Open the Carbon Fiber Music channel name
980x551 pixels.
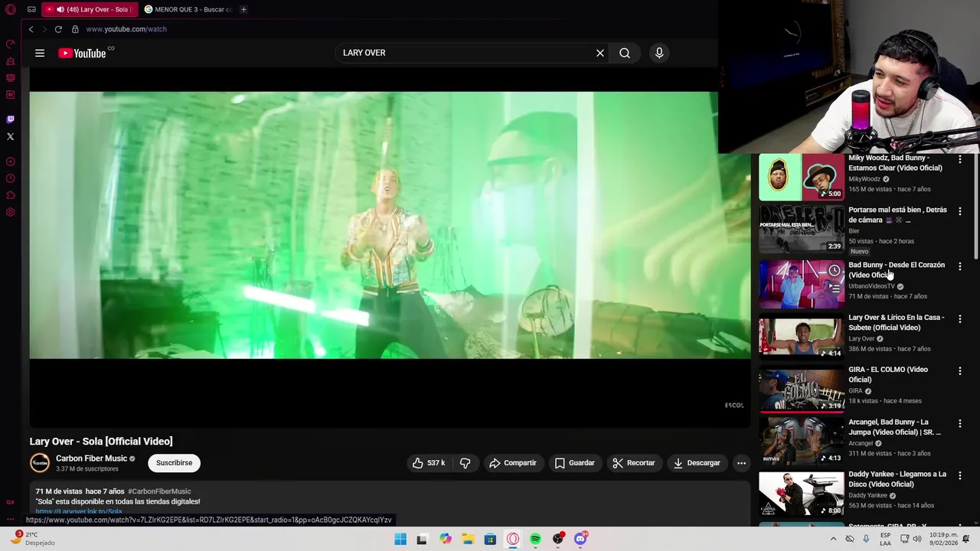[x=91, y=458]
